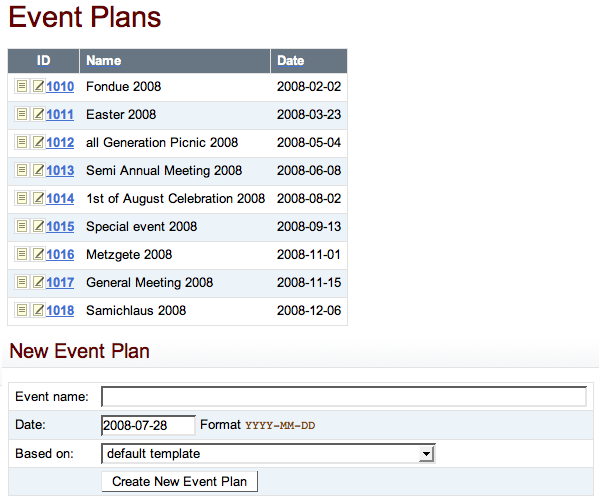Click Create New Event Plan button
599x503 pixels.
(180, 482)
